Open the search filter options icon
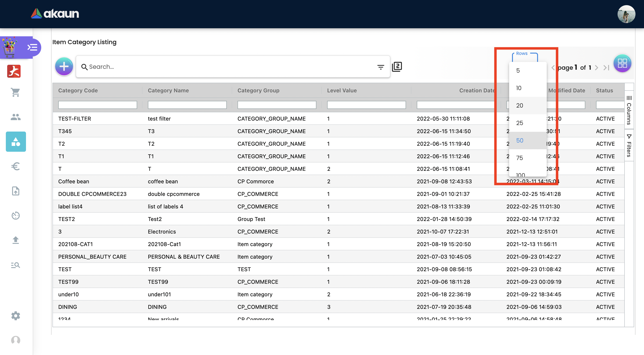The image size is (644, 355). pos(380,67)
